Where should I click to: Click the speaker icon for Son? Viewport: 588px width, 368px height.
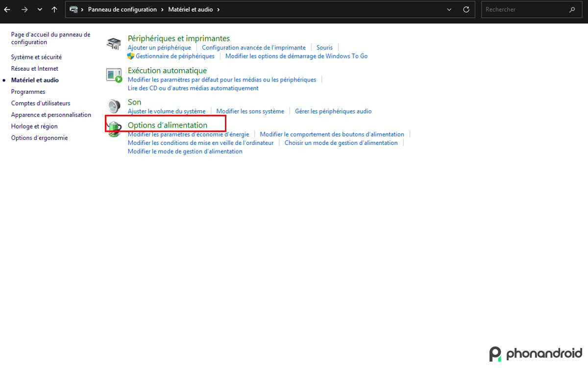point(113,106)
